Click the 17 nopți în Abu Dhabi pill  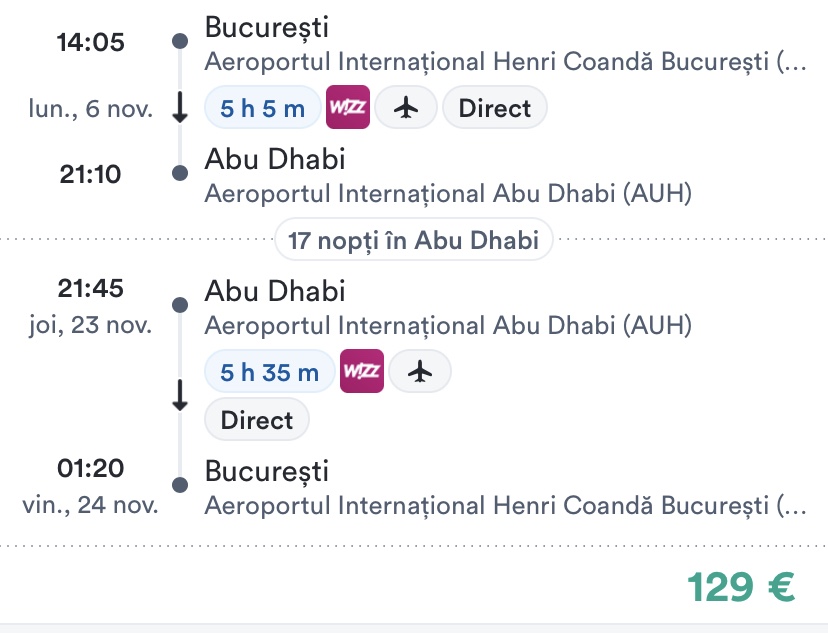pyautogui.click(x=413, y=240)
